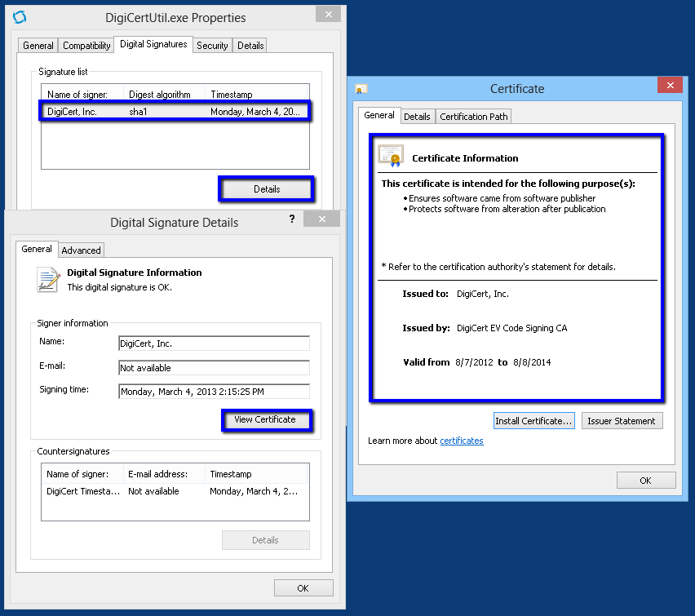Select the DigiCert, Inc. sha1 signature row
695x616 pixels.
point(175,111)
